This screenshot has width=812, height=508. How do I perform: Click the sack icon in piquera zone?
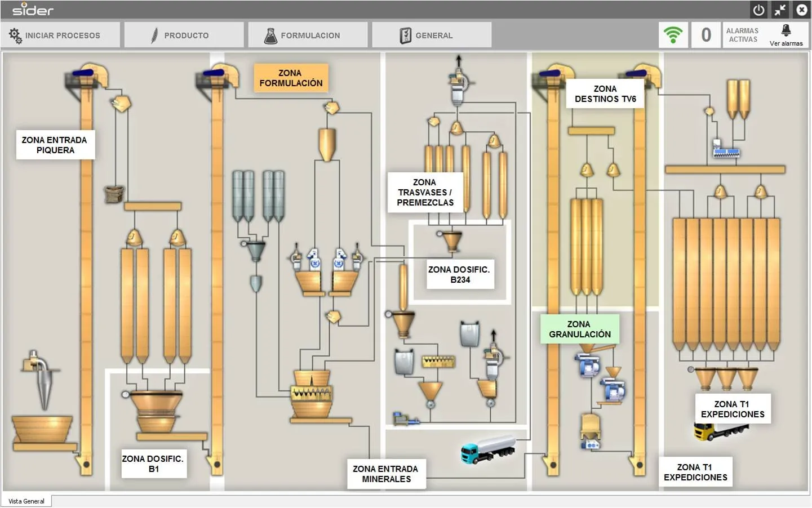pyautogui.click(x=114, y=194)
